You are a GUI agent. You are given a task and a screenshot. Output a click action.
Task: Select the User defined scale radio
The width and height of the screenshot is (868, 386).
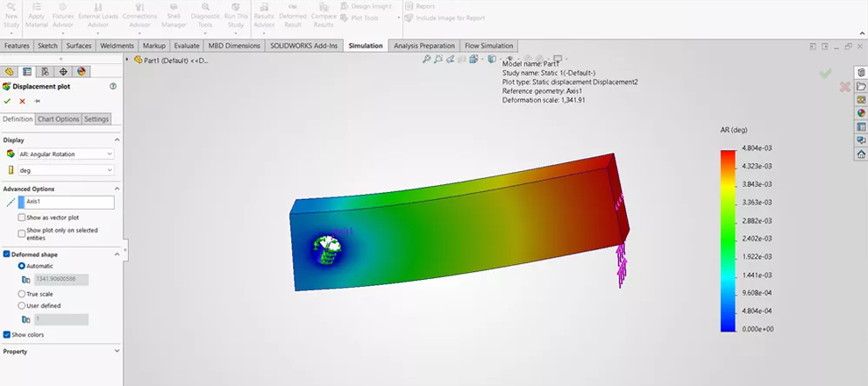click(x=22, y=305)
